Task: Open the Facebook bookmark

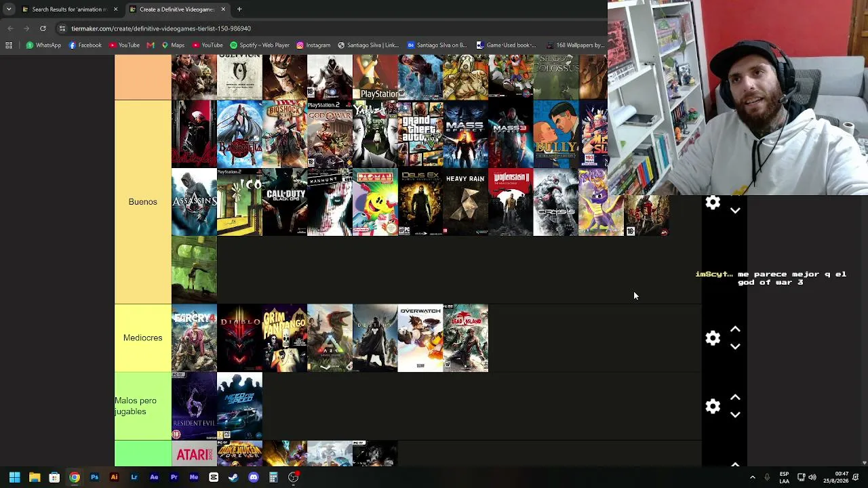Action: (x=85, y=45)
